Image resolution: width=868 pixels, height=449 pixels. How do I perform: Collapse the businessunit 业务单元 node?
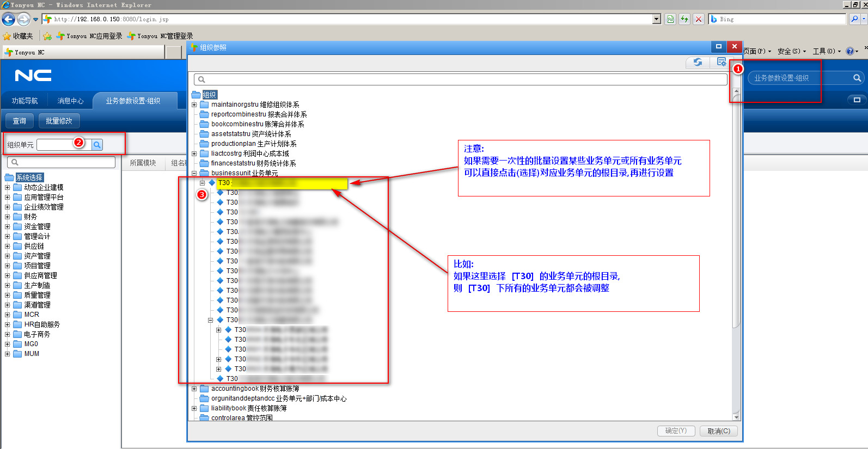pos(194,173)
